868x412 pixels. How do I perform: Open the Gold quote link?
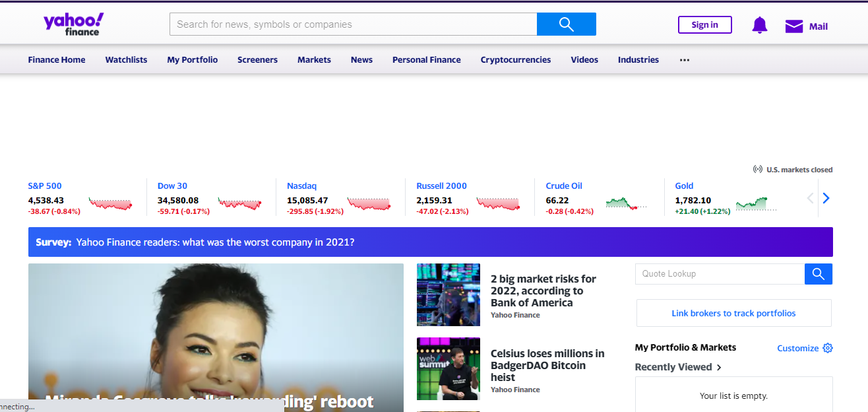684,186
